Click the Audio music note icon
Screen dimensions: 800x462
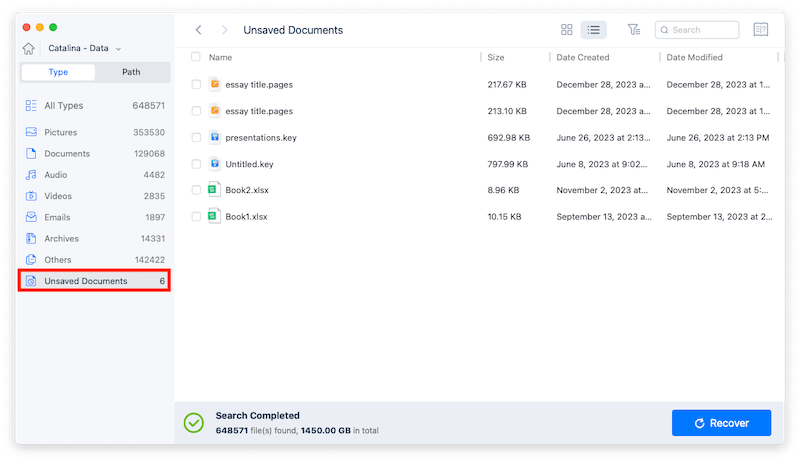(x=31, y=175)
